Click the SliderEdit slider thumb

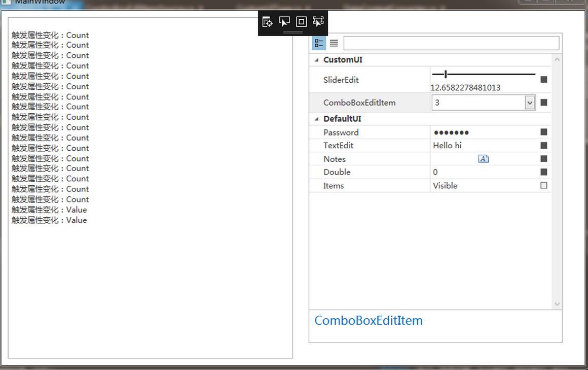click(x=446, y=74)
